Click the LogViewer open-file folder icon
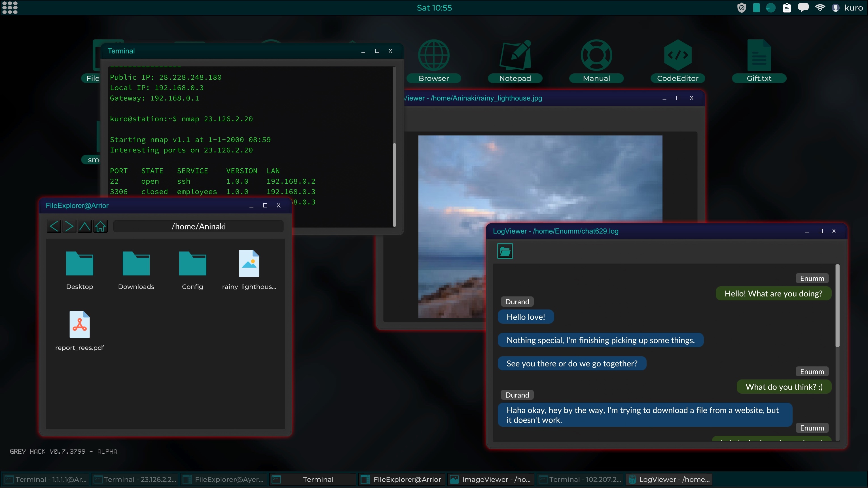 pos(505,251)
